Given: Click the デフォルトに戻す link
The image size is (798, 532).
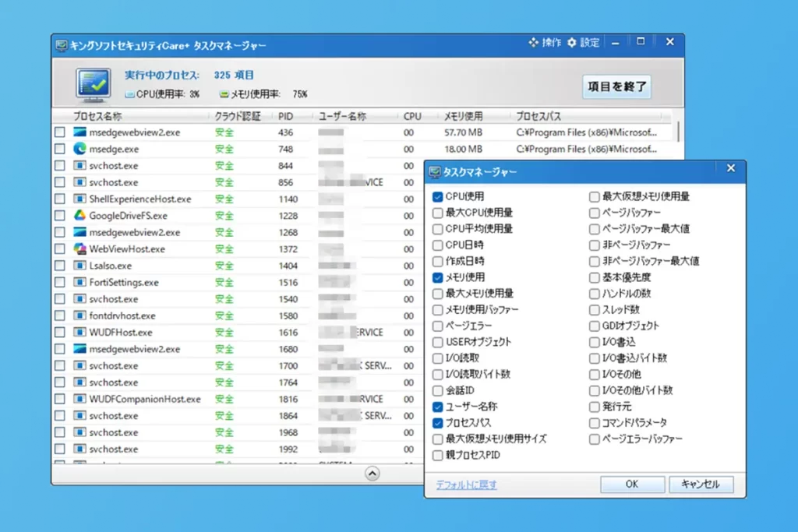Looking at the screenshot, I should (466, 484).
